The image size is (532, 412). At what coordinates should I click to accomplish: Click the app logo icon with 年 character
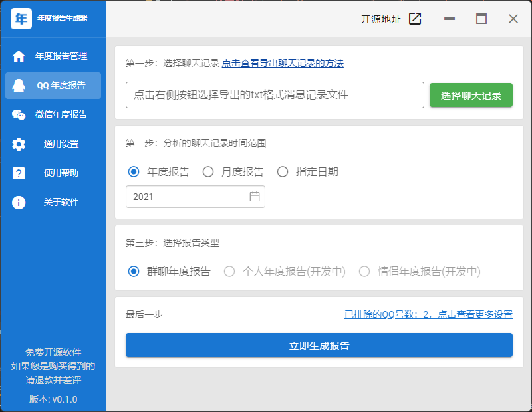point(21,19)
